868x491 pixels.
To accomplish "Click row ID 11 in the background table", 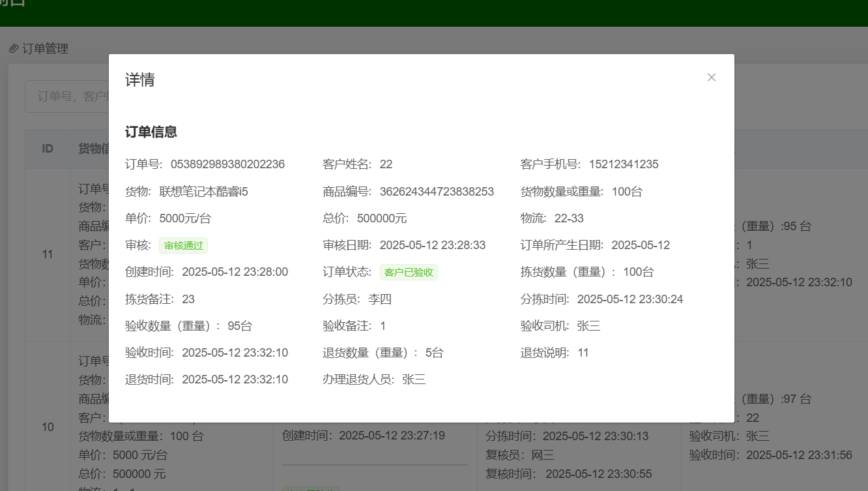I will [48, 254].
